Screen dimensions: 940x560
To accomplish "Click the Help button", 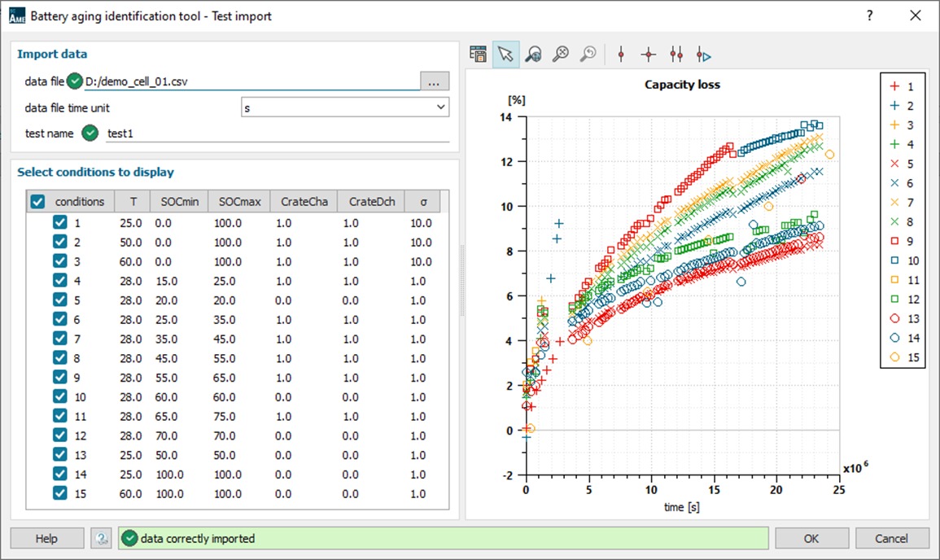I will coord(46,538).
